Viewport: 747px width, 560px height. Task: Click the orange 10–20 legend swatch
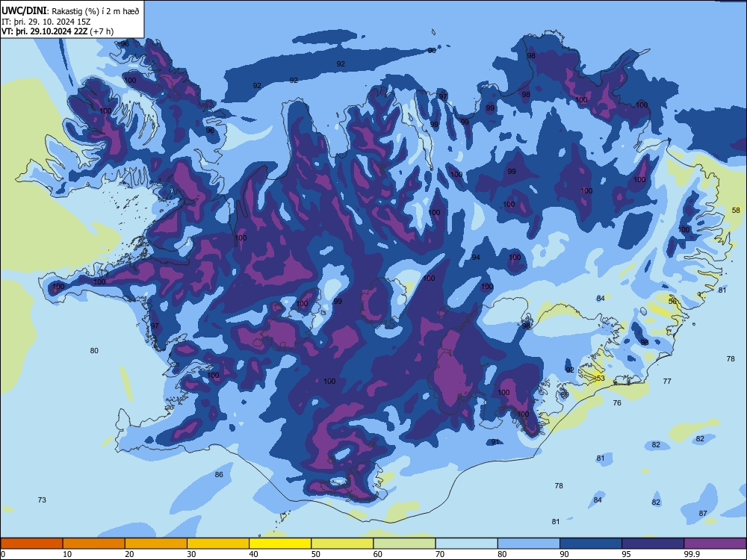click(x=94, y=544)
